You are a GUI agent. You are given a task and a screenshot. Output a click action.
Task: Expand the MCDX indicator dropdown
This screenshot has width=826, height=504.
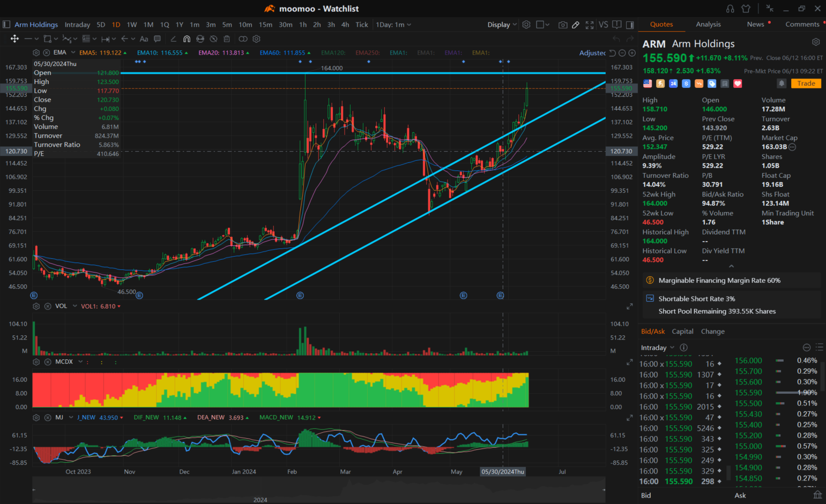(x=80, y=362)
